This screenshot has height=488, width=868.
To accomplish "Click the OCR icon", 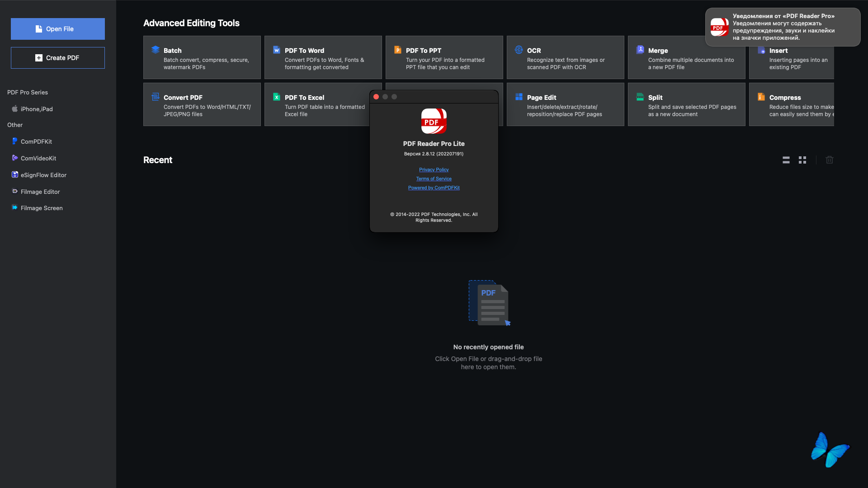I will (519, 50).
